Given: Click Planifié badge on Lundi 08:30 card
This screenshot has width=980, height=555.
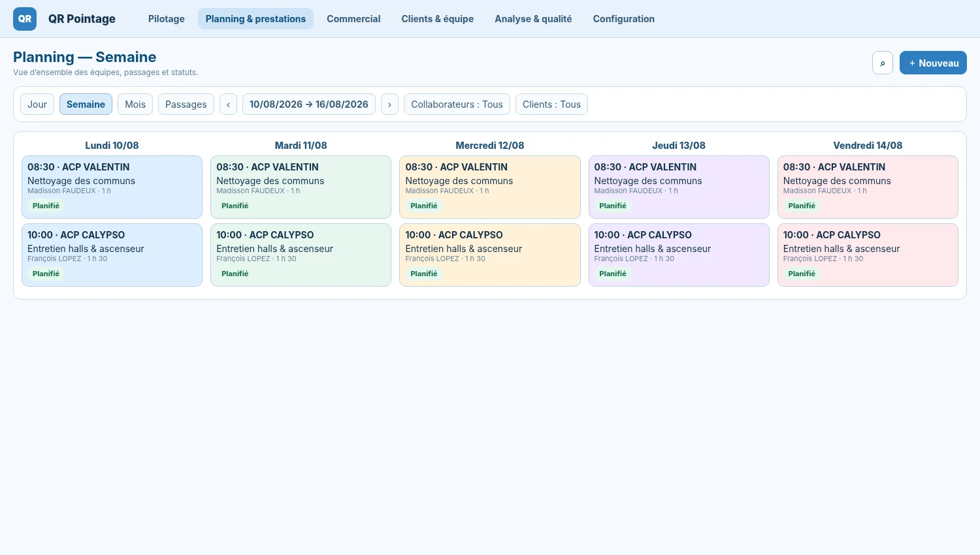Looking at the screenshot, I should click(x=46, y=206).
